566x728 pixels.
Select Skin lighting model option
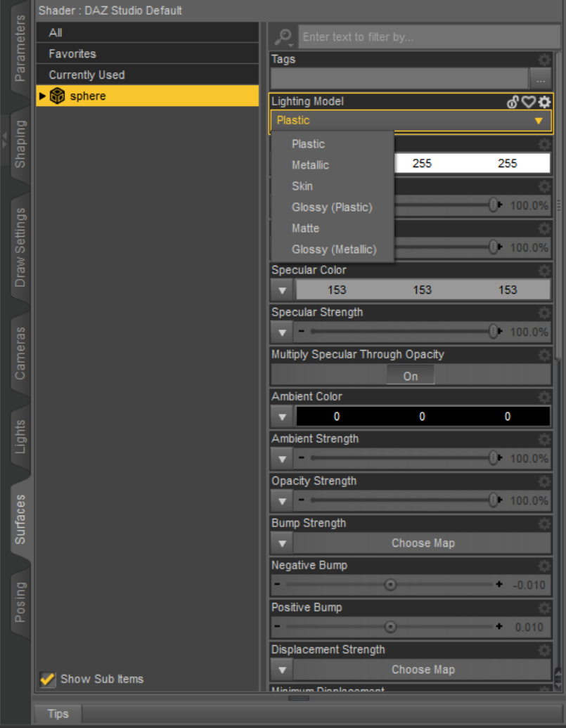[x=333, y=186]
